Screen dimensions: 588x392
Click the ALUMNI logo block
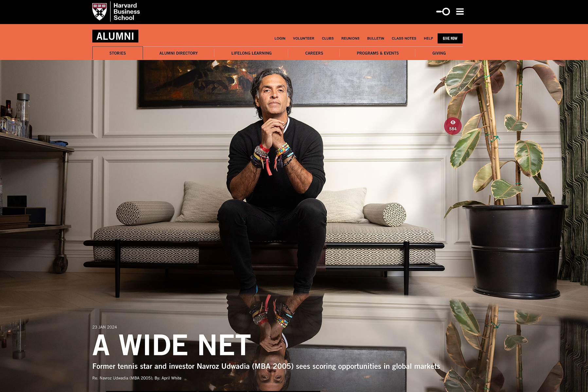click(115, 36)
